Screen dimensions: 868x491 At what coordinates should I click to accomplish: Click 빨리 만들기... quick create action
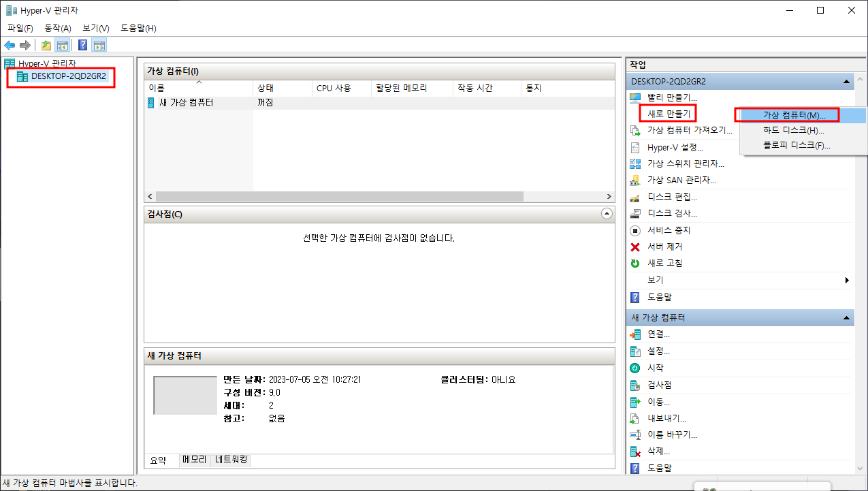[672, 97]
